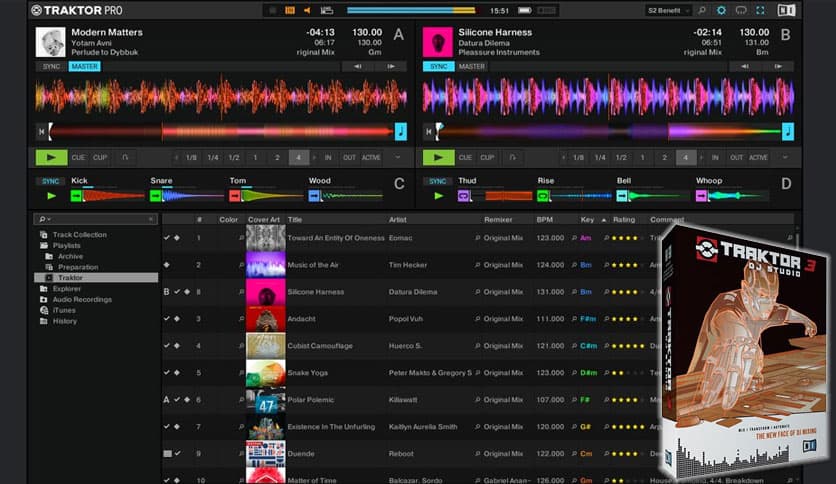Viewport: 836px width, 484px height.
Task: Trigger the Rise sample slot green button
Action: click(543, 196)
